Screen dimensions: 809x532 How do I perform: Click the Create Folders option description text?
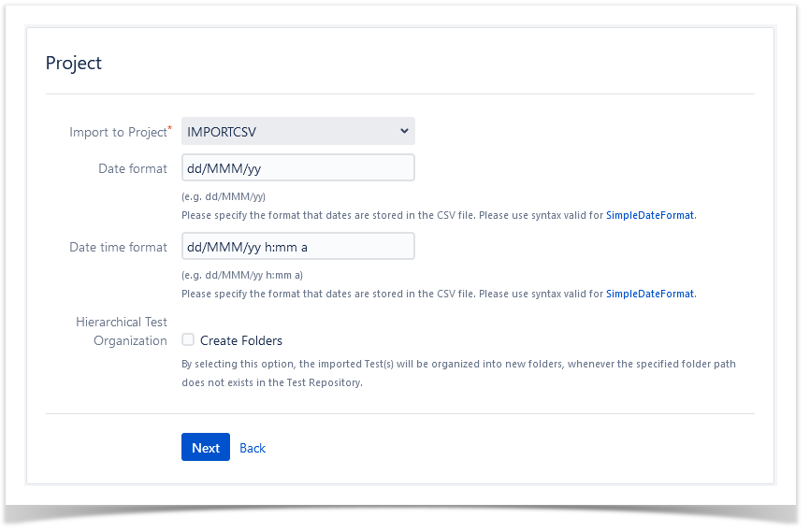pos(458,373)
